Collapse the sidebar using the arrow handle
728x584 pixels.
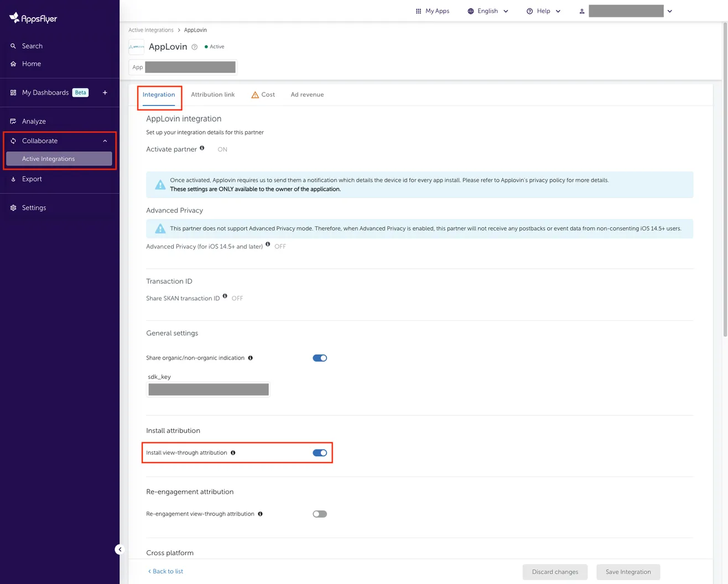point(119,549)
